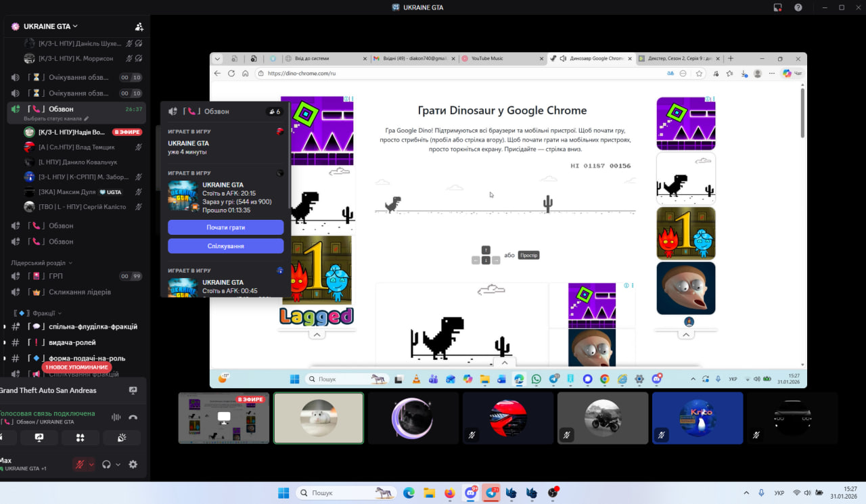
Task: Click user Данило Ковальчук in voice channel
Action: coord(82,162)
